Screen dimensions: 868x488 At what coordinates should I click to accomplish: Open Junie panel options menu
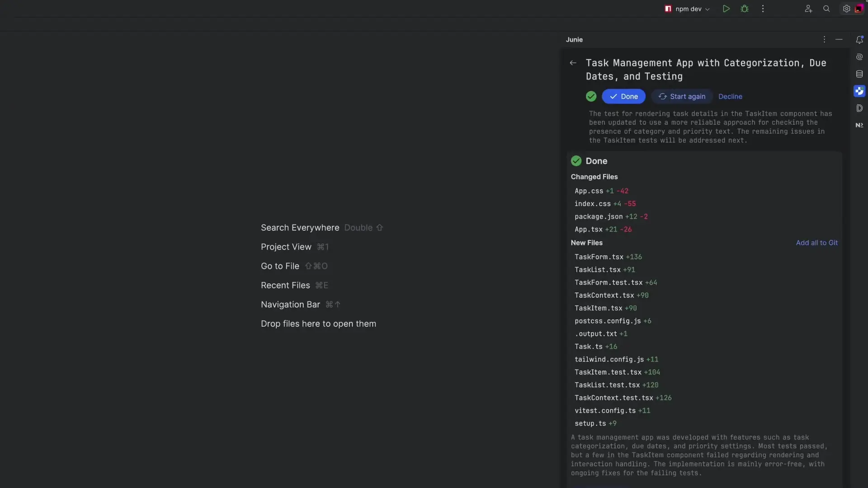click(824, 40)
